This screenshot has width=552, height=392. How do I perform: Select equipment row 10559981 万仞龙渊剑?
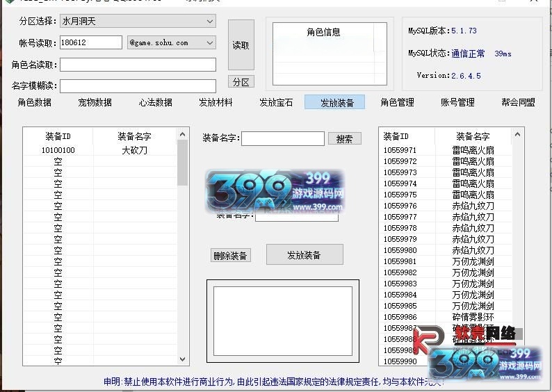click(x=446, y=261)
